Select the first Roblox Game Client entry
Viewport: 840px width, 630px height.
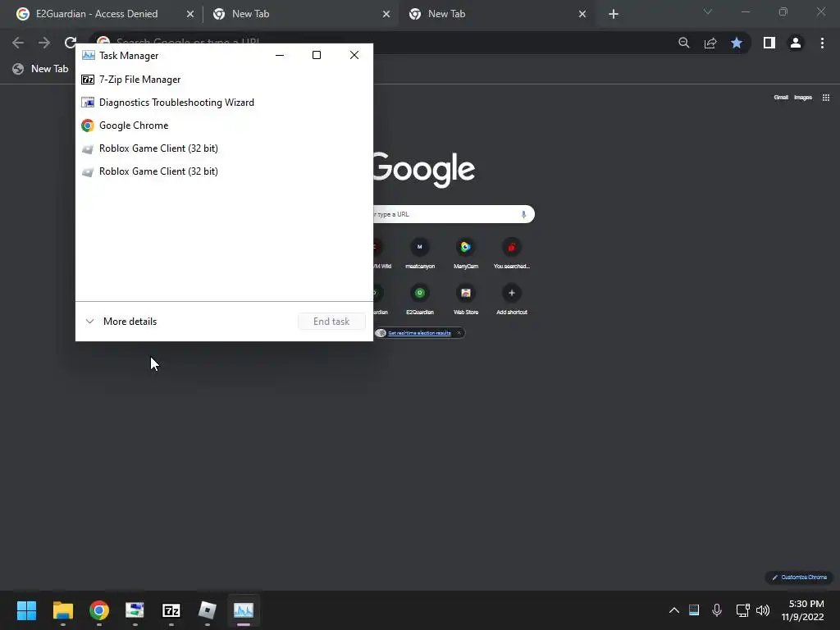click(224, 148)
